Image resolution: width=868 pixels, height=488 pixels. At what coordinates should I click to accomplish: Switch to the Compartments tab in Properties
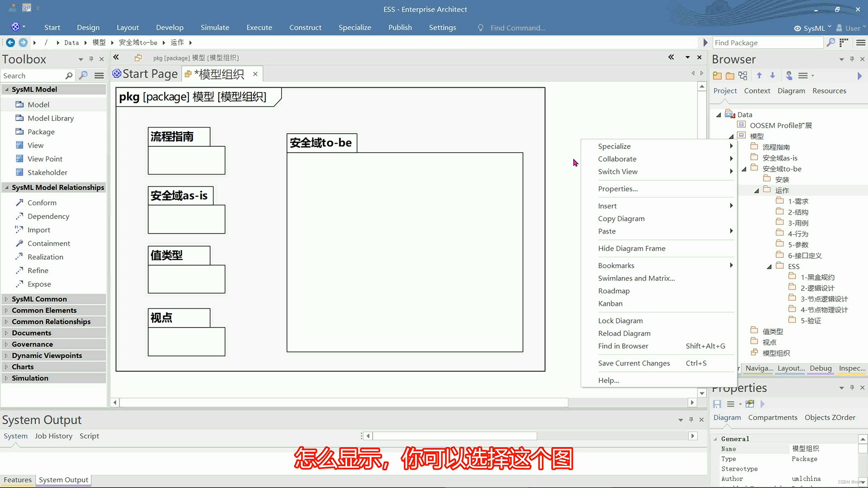(x=773, y=418)
